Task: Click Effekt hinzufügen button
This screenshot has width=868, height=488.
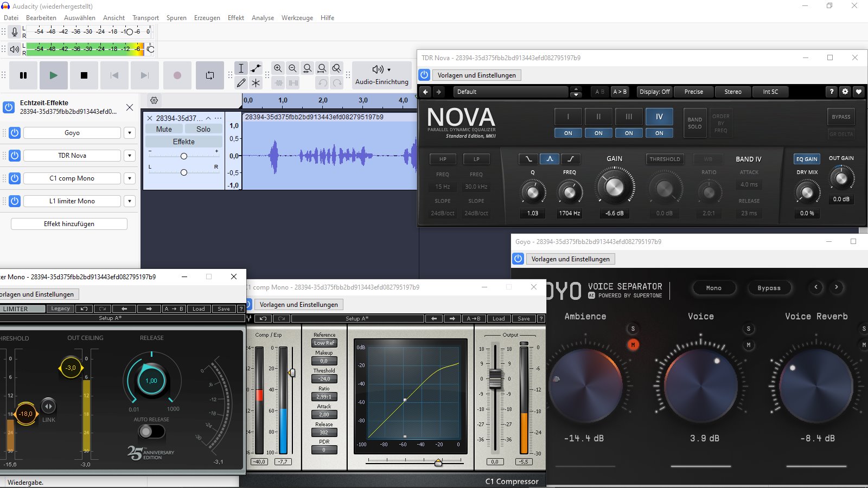Action: 69,224
